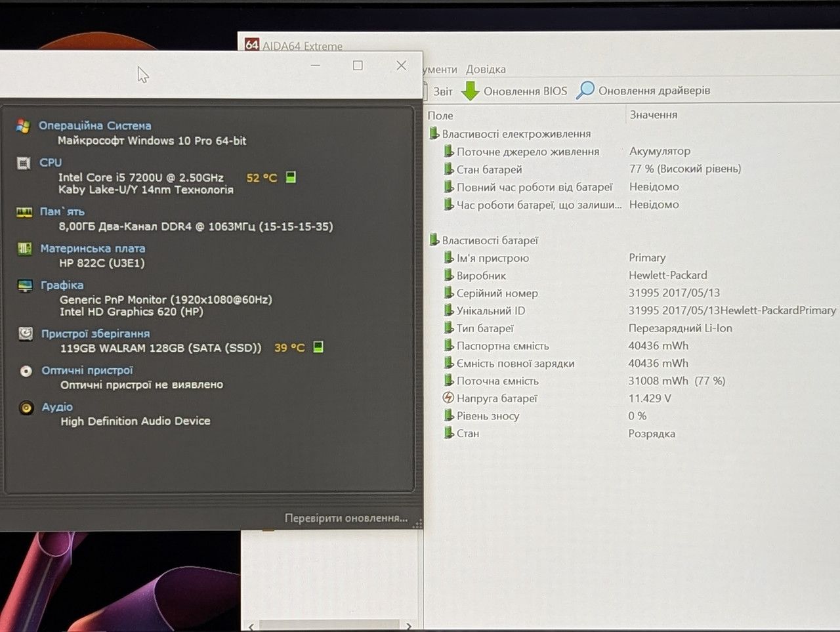
Task: Click the speaker icon beside Аудіо
Action: (x=26, y=408)
